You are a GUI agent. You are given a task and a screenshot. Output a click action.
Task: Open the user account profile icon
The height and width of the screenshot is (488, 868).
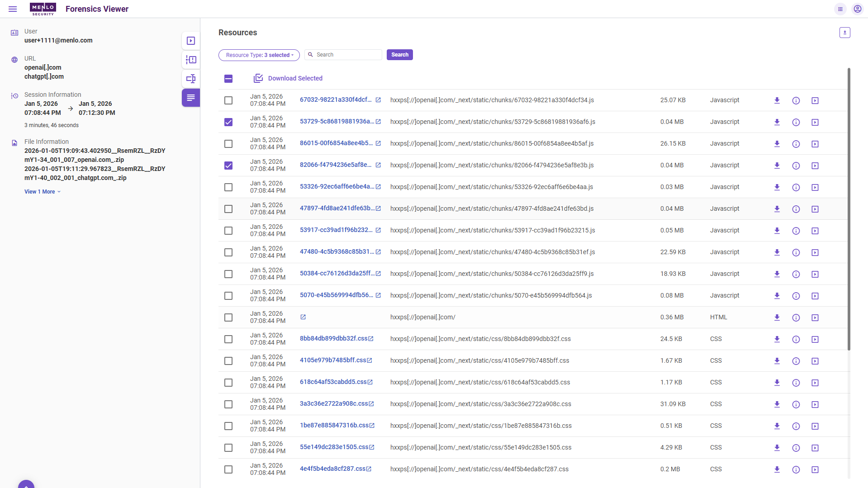[857, 9]
